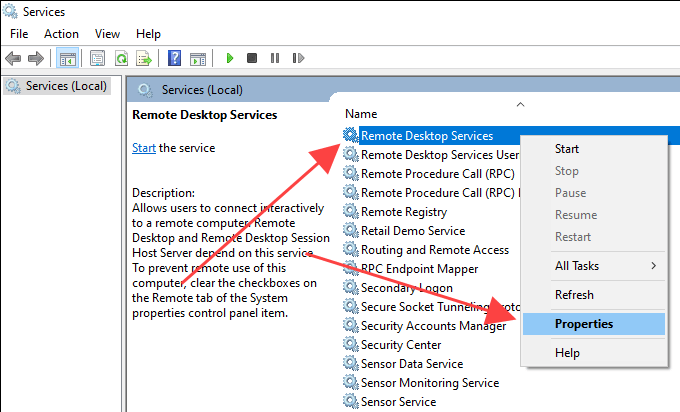This screenshot has width=680, height=412.
Task: Sort services by the Name column header
Action: 361,114
